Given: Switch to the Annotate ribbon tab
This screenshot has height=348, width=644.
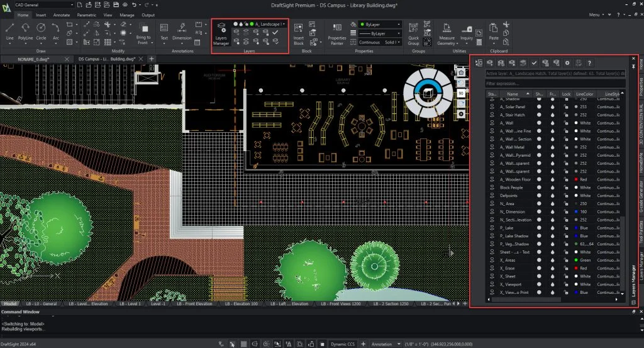Looking at the screenshot, I should coord(62,14).
